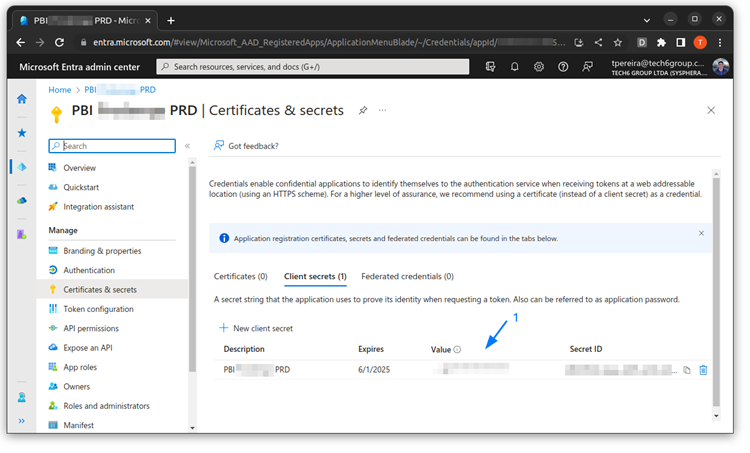This screenshot has height=453, width=750.
Task: Open the help question mark
Action: 564,67
